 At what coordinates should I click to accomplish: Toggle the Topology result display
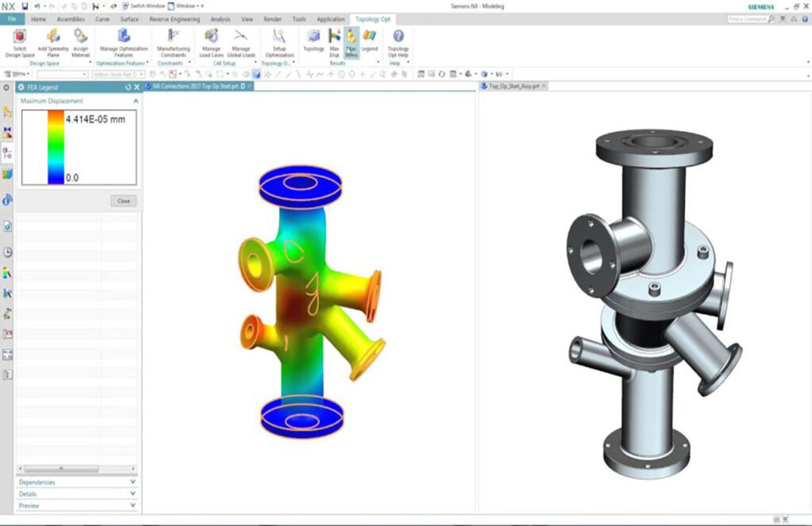314,40
